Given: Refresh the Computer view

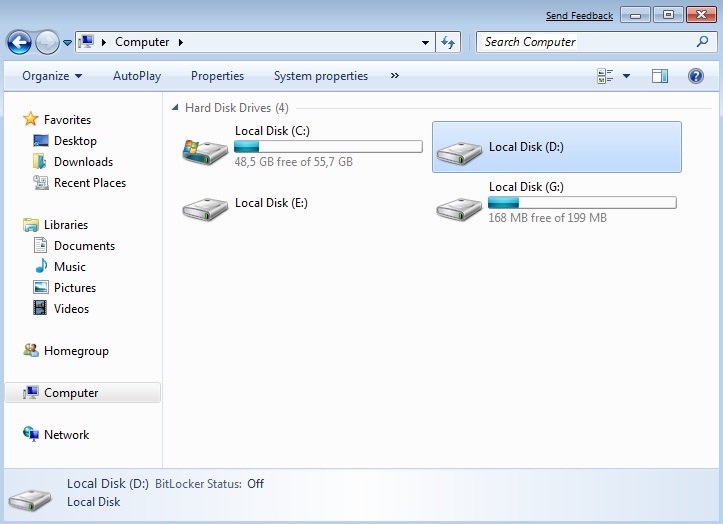Looking at the screenshot, I should (448, 42).
